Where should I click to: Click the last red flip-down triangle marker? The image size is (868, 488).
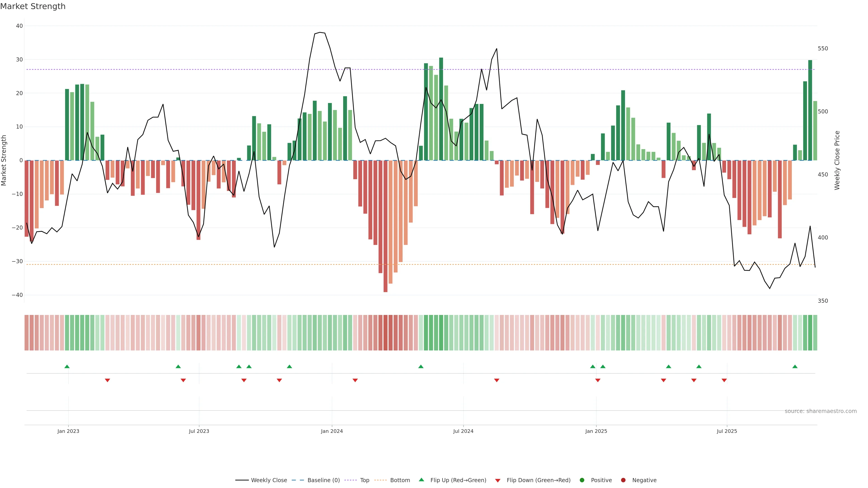click(724, 380)
